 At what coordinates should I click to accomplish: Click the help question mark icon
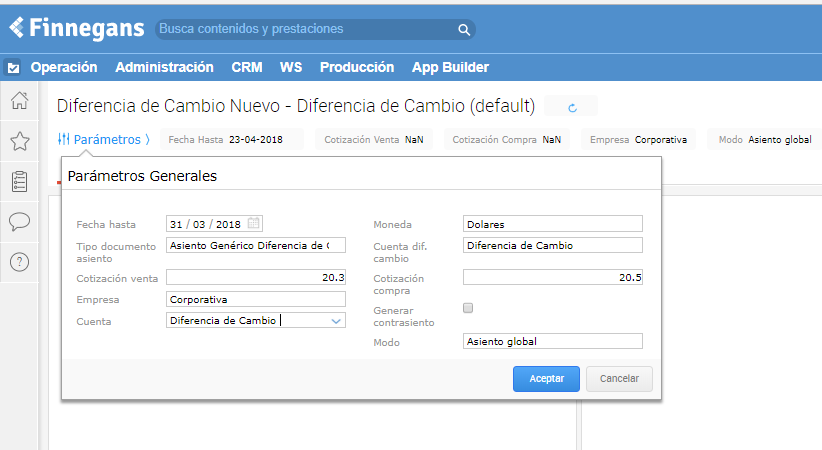(19, 262)
